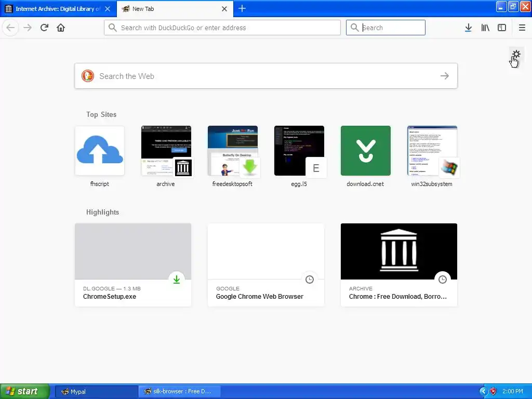Focus the toolbar Search box
This screenshot has width=532, height=399.
point(385,28)
